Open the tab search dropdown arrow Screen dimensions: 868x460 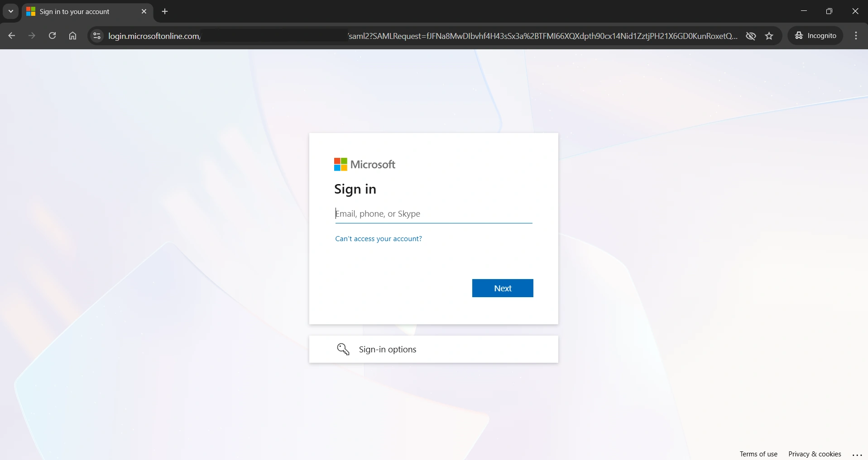(x=11, y=11)
